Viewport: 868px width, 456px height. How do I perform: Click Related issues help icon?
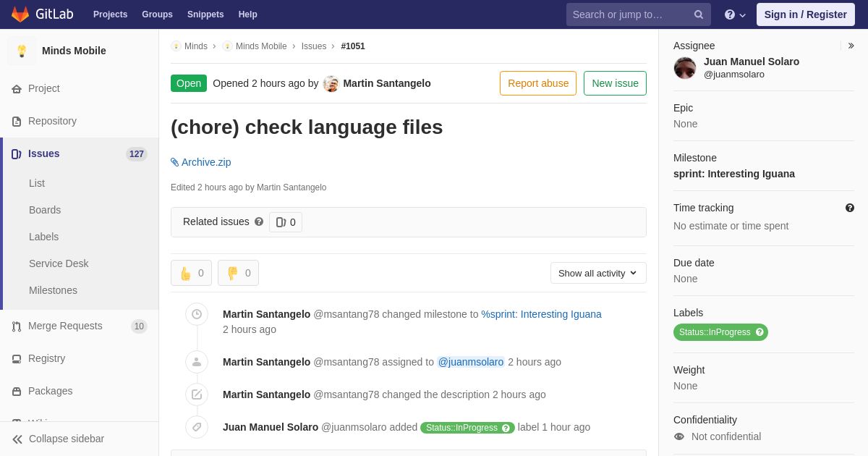(259, 222)
